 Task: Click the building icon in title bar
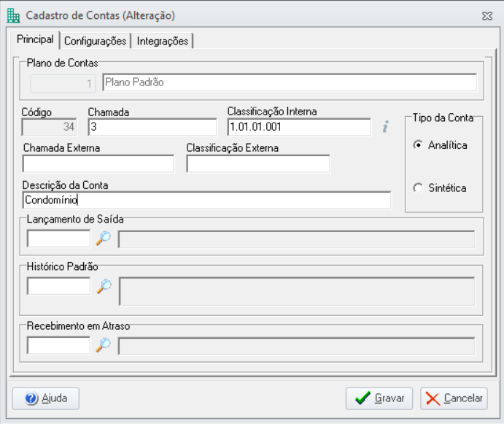pos(13,15)
